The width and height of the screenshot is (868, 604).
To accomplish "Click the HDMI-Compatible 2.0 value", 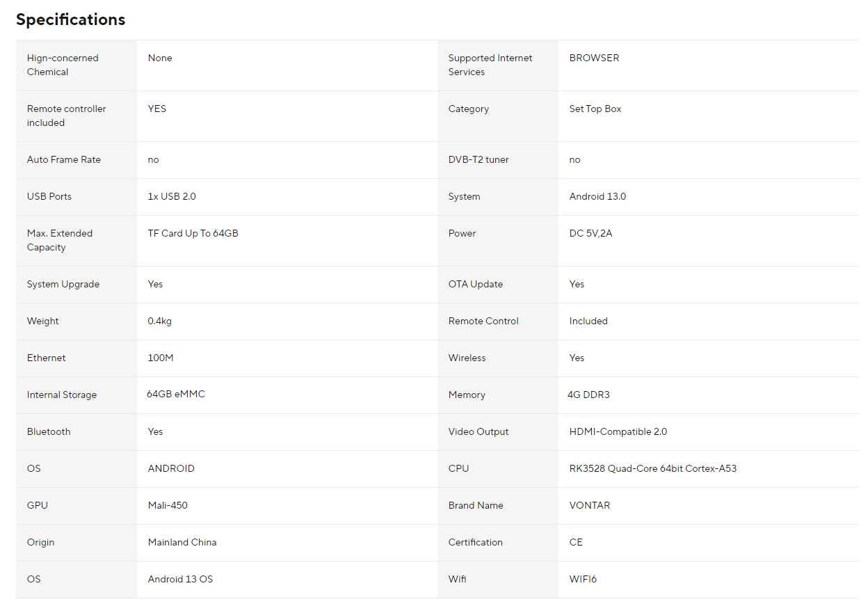I will point(618,431).
